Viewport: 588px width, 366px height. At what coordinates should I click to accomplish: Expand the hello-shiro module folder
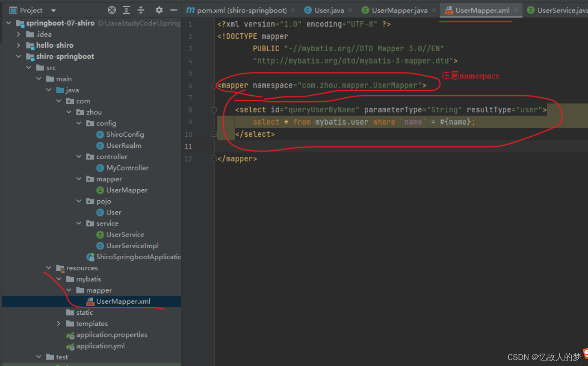tap(18, 45)
